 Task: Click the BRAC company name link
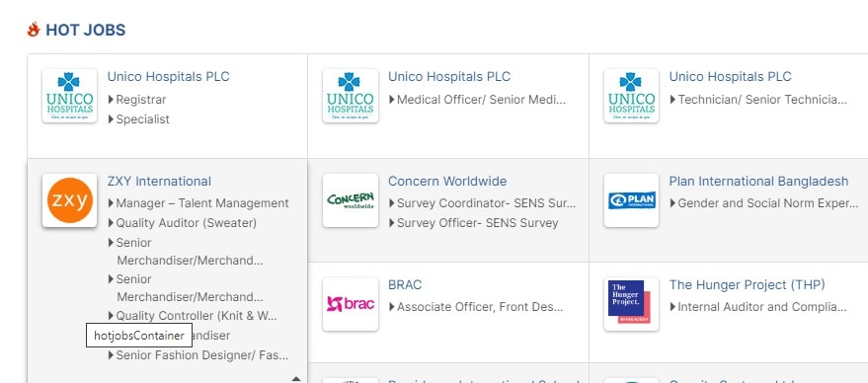point(405,285)
